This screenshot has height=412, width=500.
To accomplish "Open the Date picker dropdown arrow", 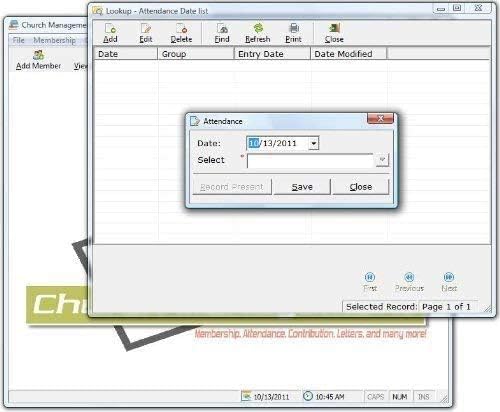I will [313, 143].
